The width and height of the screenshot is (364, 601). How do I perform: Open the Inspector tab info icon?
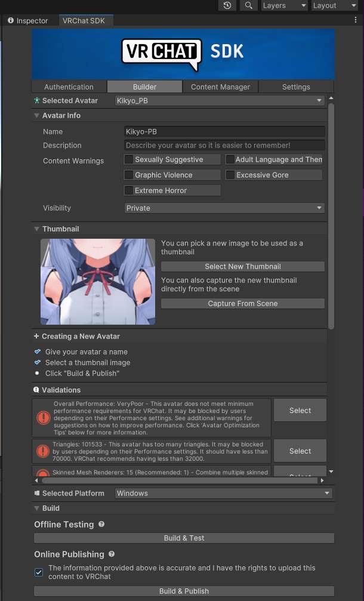tap(11, 20)
